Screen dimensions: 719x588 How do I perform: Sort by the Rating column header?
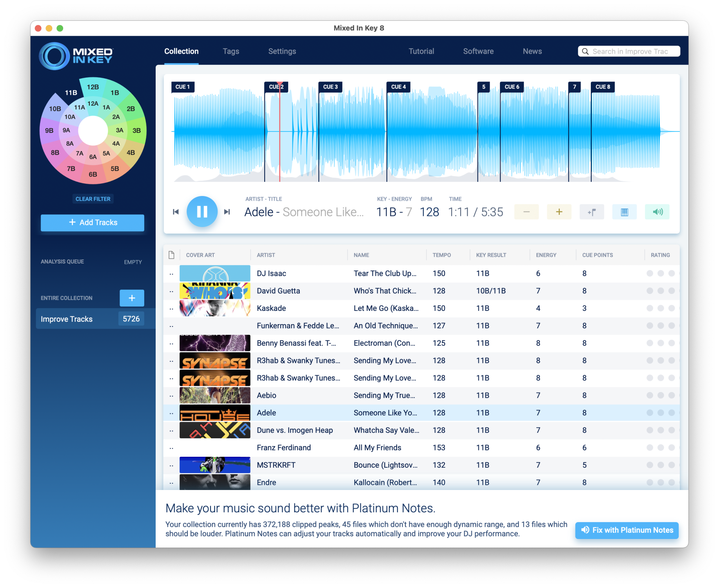[x=660, y=255]
